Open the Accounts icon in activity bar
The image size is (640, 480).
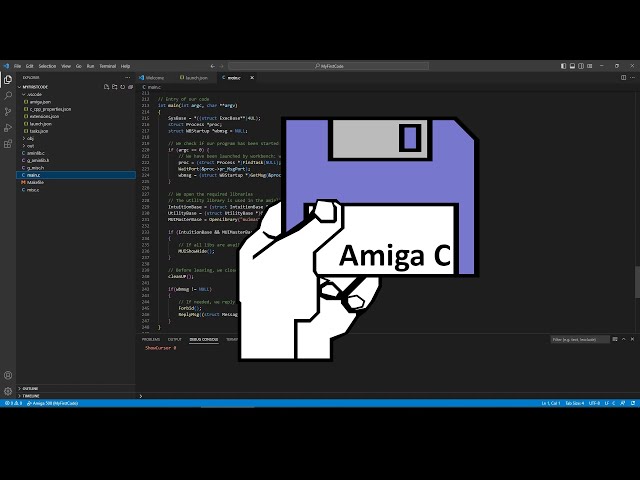point(8,375)
